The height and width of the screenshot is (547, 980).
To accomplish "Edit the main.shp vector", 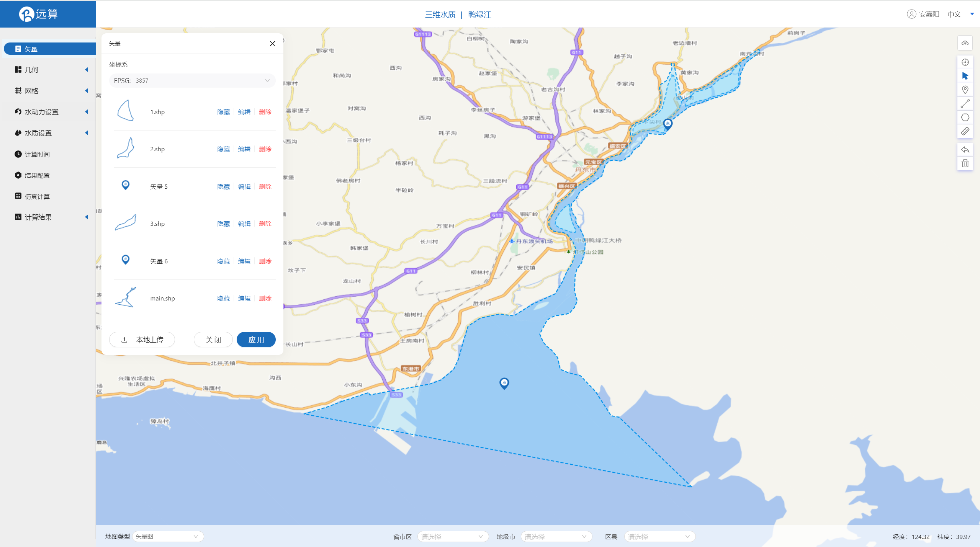I will [244, 298].
